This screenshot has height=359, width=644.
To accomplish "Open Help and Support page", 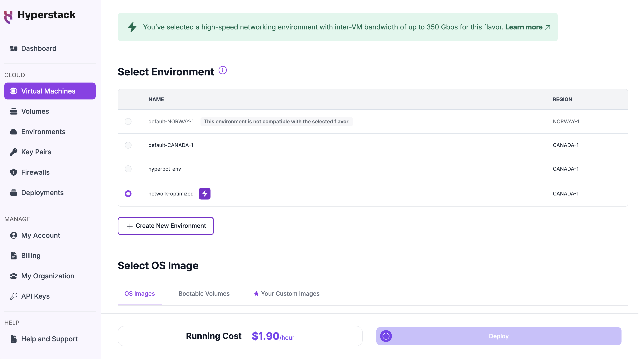I will tap(49, 339).
